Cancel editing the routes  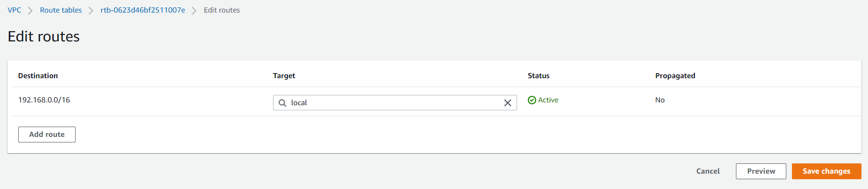pos(708,171)
